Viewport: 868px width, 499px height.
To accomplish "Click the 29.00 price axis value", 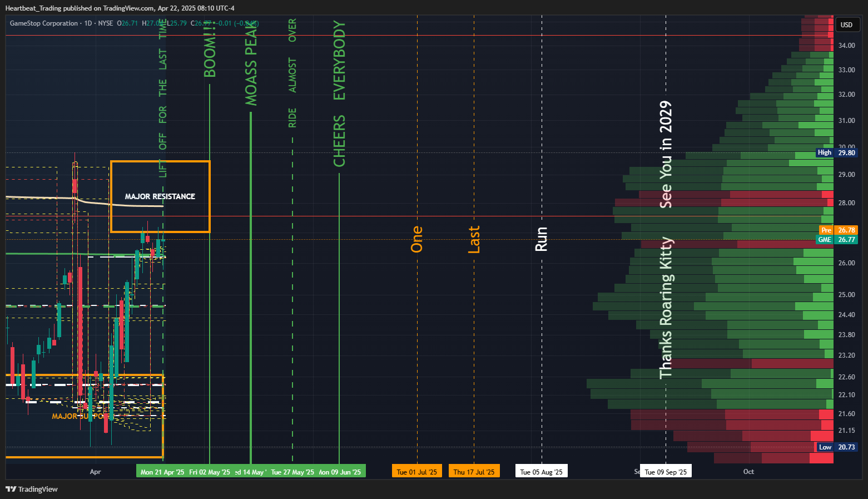I will point(847,175).
